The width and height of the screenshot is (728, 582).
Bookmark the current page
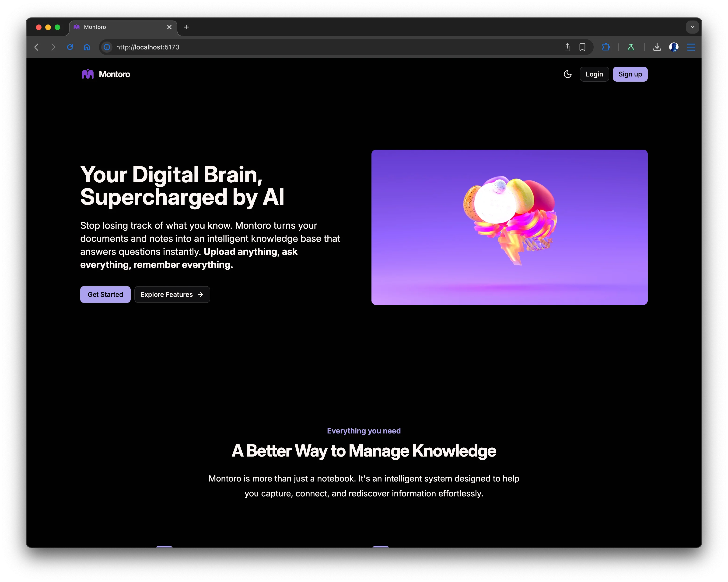(582, 47)
